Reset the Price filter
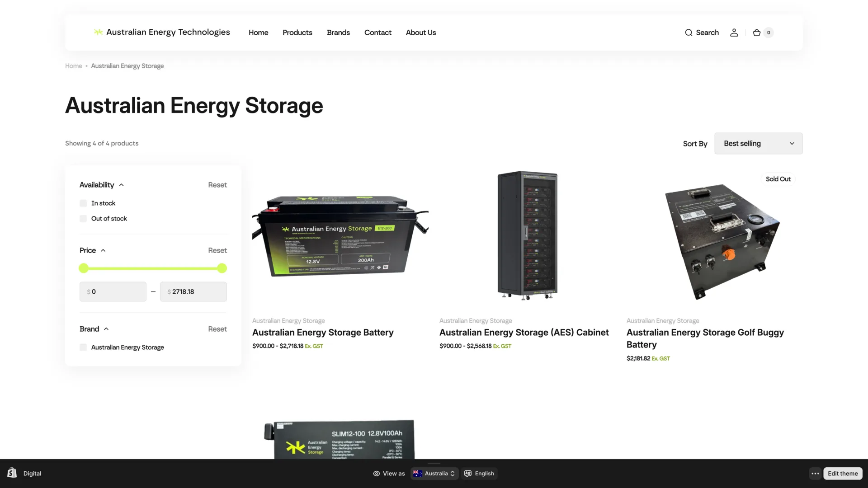Image resolution: width=868 pixels, height=488 pixels. [217, 250]
